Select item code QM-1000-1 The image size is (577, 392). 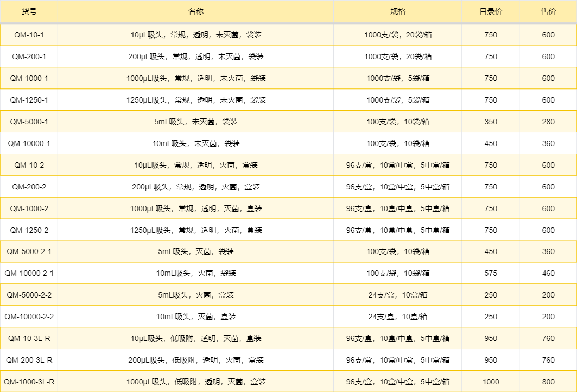point(29,78)
